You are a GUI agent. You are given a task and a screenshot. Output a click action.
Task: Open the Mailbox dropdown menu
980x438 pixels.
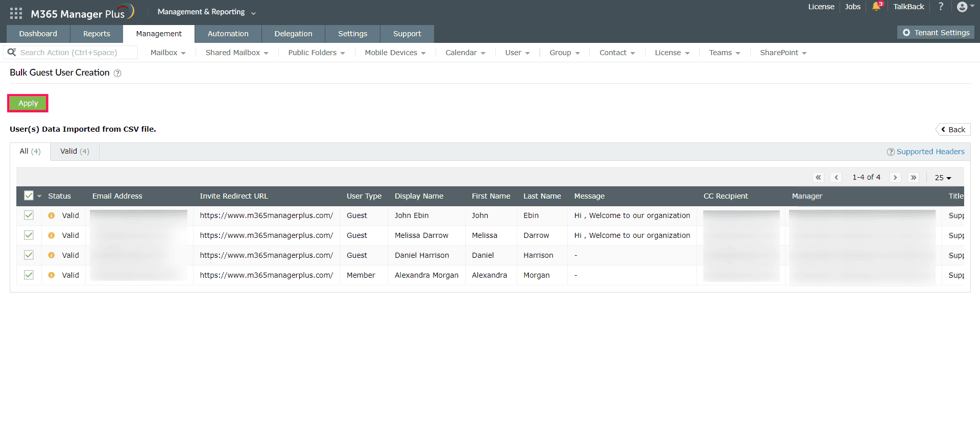[x=168, y=53]
